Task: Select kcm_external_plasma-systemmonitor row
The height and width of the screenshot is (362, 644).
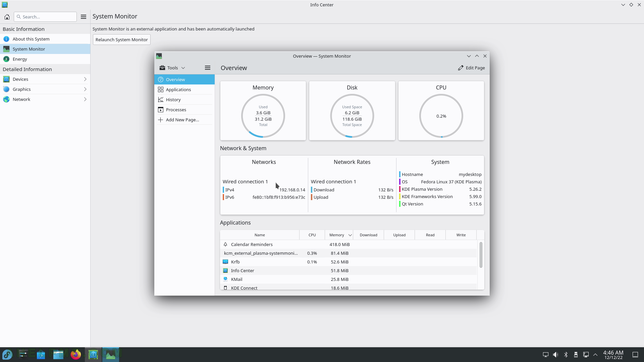Action: pyautogui.click(x=348, y=253)
